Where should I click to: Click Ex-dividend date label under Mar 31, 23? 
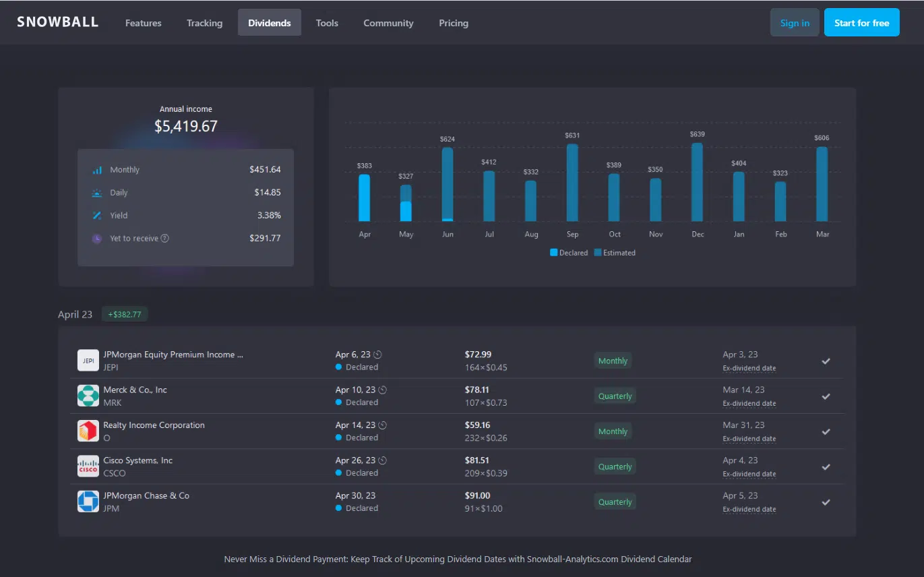(749, 438)
